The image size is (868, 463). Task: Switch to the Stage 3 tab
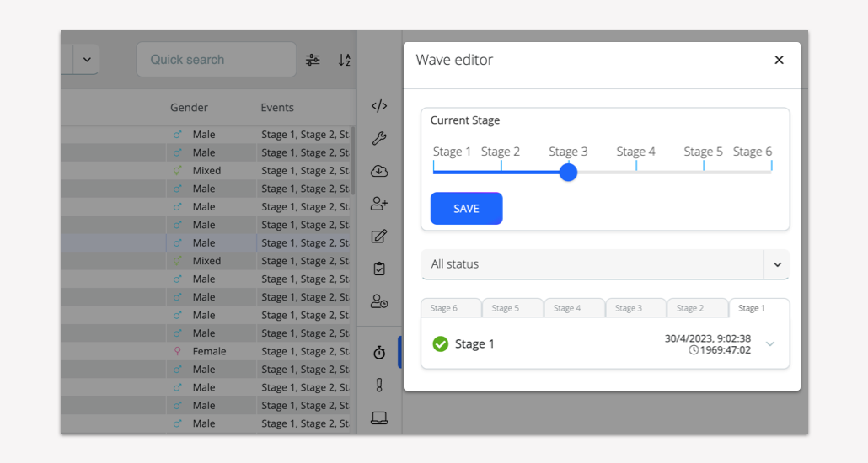coord(635,308)
